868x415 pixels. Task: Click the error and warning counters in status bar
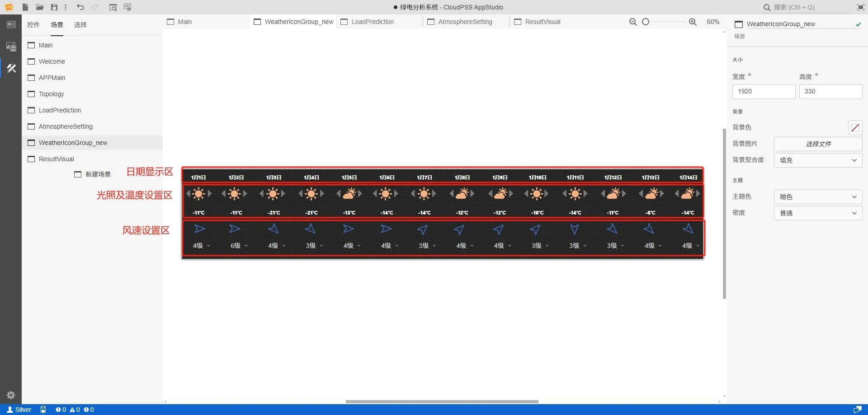tap(75, 410)
